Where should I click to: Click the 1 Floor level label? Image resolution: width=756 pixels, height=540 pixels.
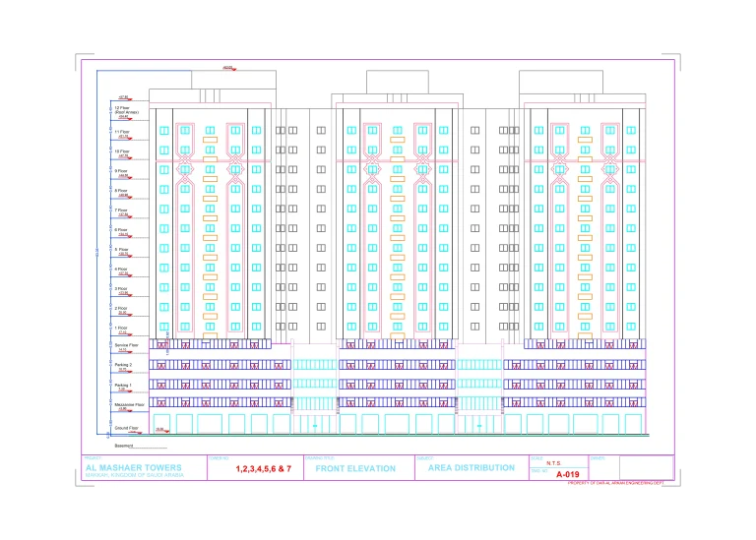point(122,327)
